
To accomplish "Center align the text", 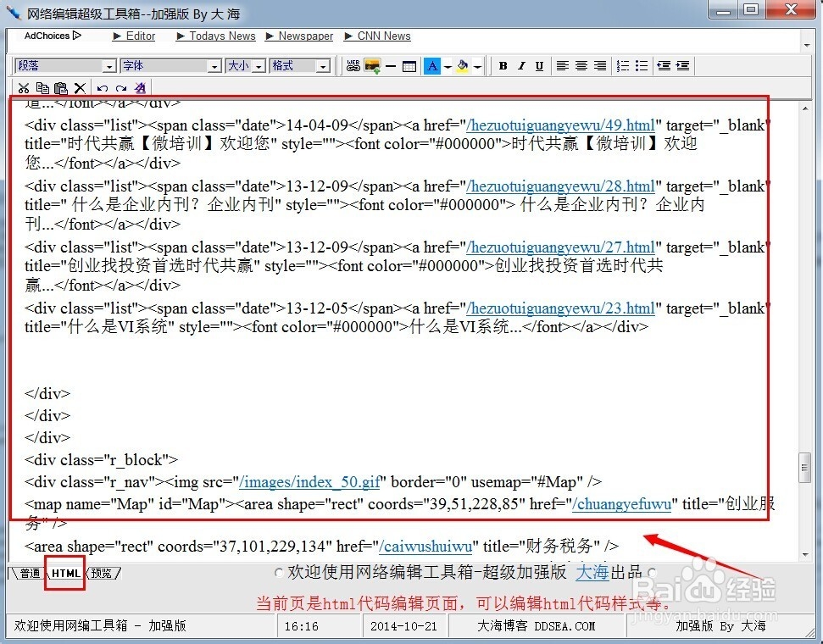I will pos(581,65).
